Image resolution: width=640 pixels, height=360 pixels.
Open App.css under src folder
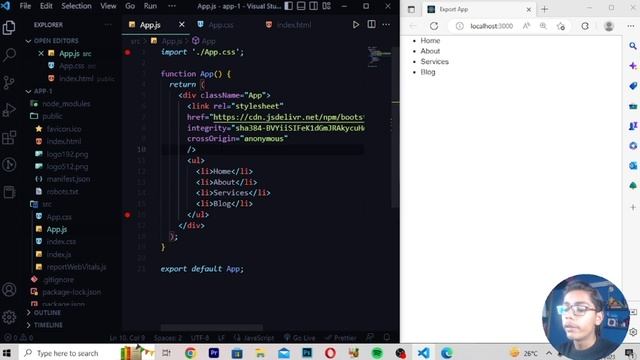coord(59,217)
